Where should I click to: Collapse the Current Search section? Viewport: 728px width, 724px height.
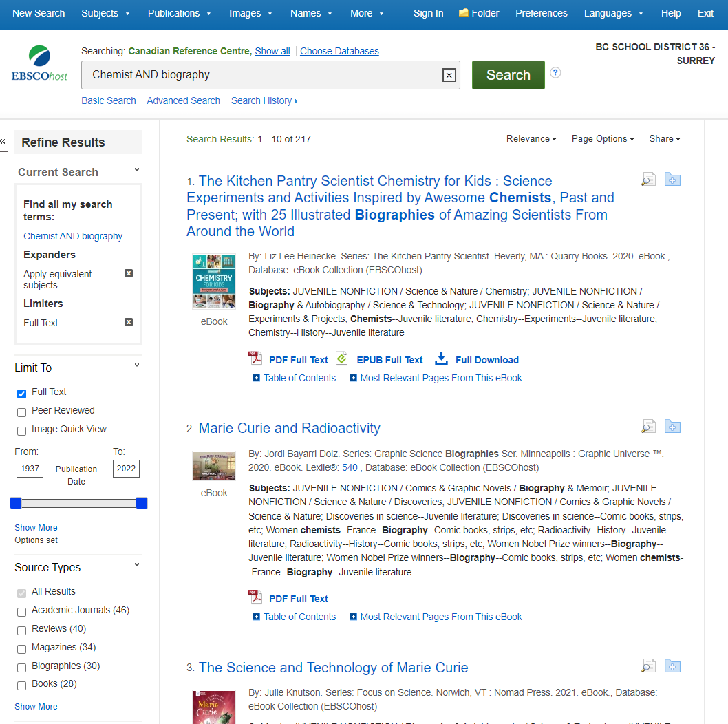(137, 170)
